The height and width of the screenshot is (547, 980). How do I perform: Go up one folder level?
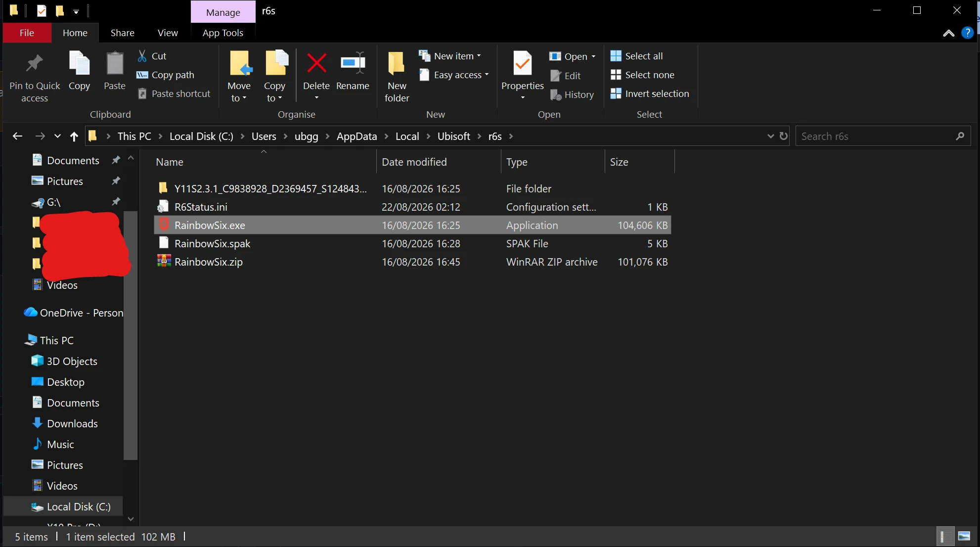(x=74, y=136)
